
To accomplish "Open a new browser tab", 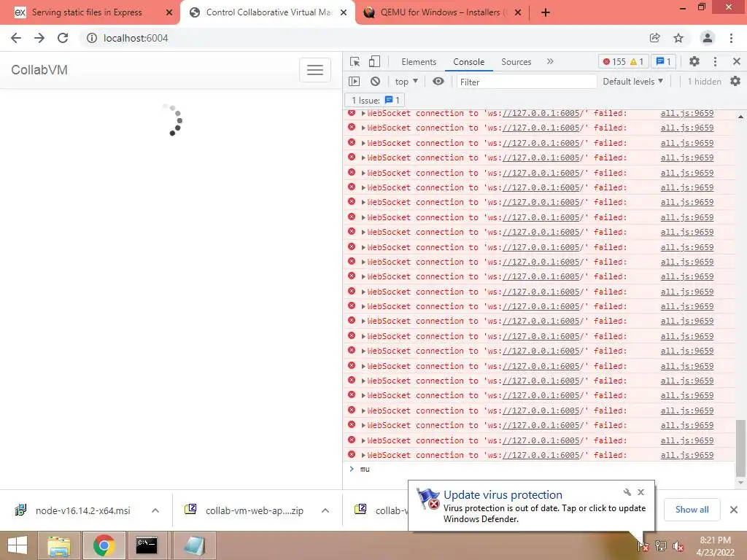I will pyautogui.click(x=546, y=12).
